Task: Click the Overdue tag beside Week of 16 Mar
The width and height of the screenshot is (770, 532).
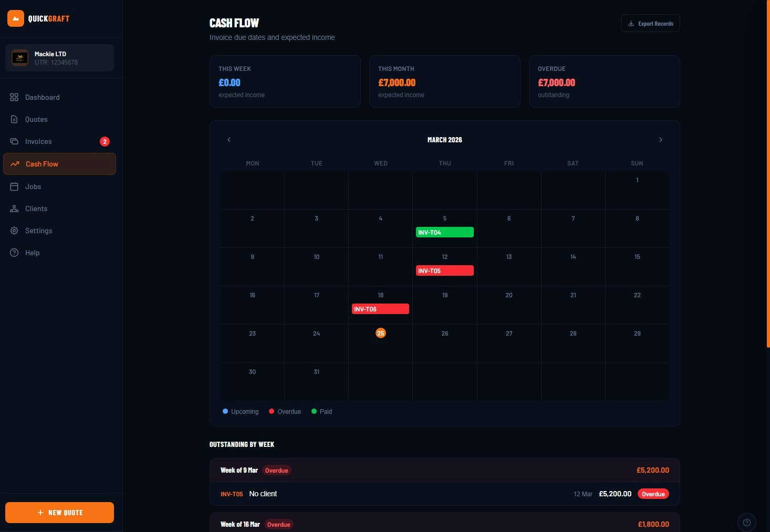Action: (x=278, y=524)
